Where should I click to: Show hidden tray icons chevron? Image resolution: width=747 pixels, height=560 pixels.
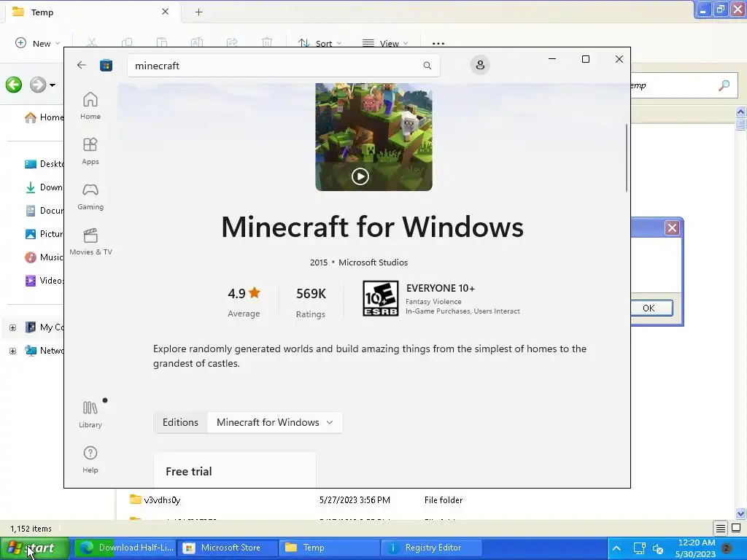click(616, 548)
